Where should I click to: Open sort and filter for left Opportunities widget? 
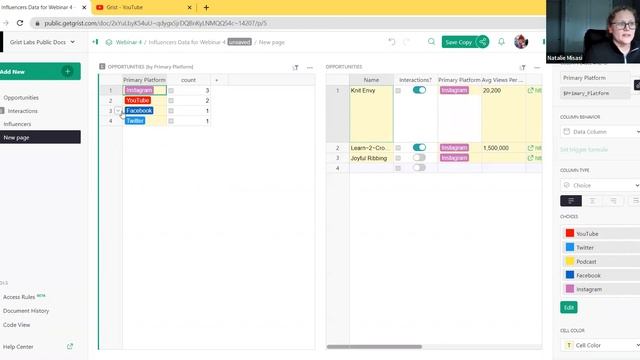[x=296, y=67]
